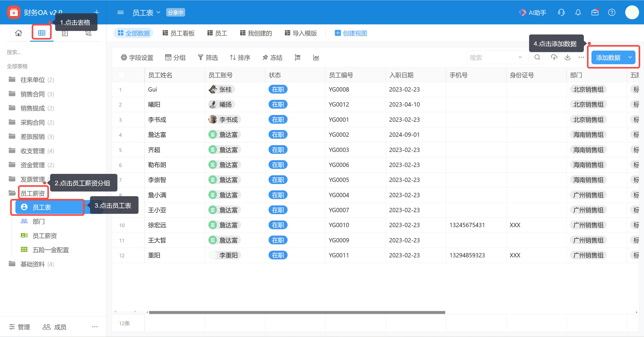
Task: Open the AI助手 assistant
Action: point(533,13)
